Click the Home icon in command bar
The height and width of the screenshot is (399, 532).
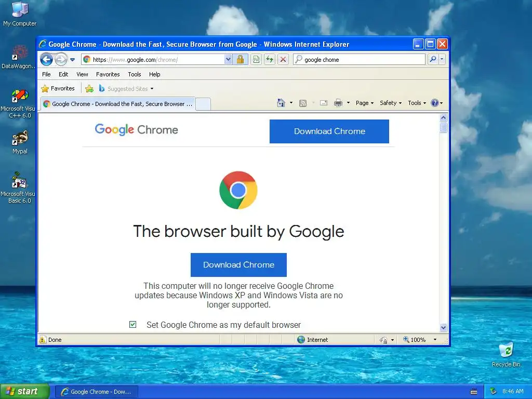pos(281,103)
